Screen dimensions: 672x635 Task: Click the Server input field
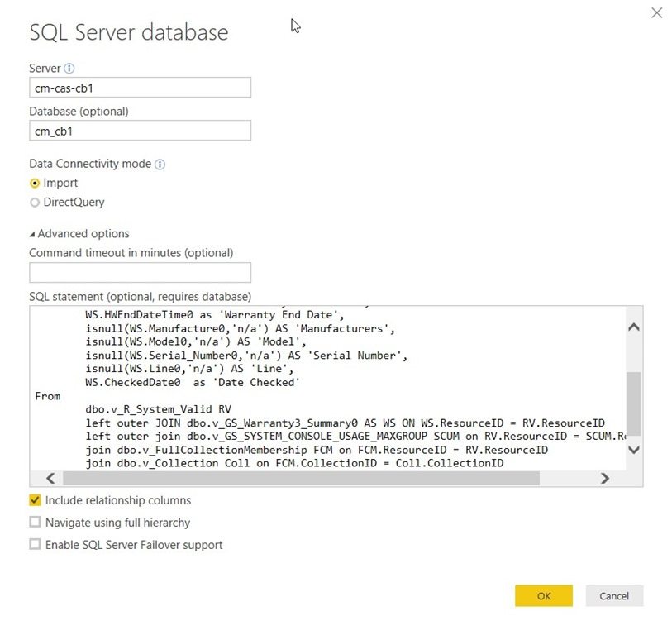click(x=141, y=88)
